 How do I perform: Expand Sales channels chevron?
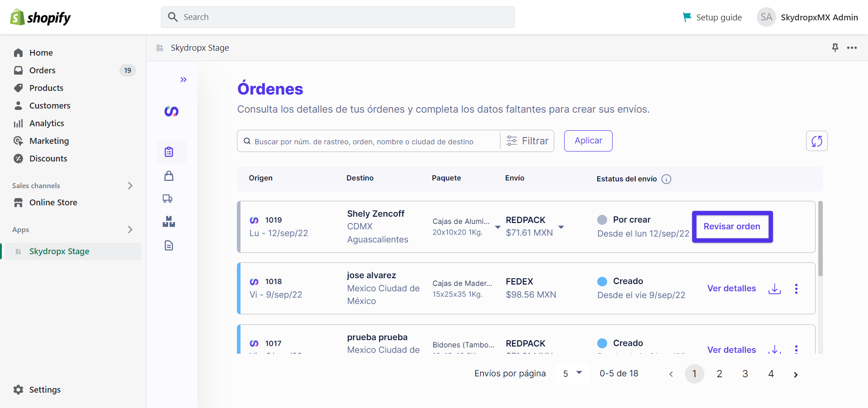[x=130, y=186]
